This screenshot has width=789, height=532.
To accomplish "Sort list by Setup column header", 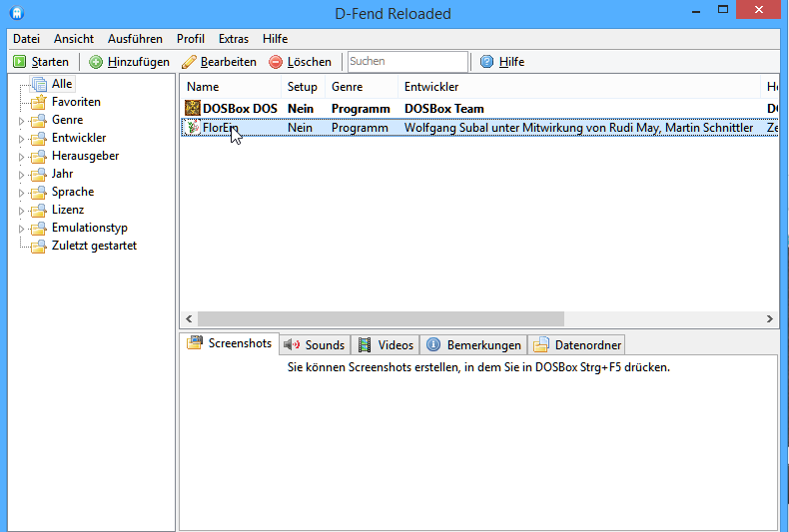I will [x=303, y=87].
